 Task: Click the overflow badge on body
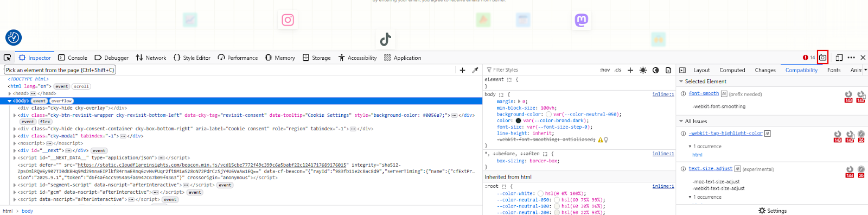coord(61,101)
